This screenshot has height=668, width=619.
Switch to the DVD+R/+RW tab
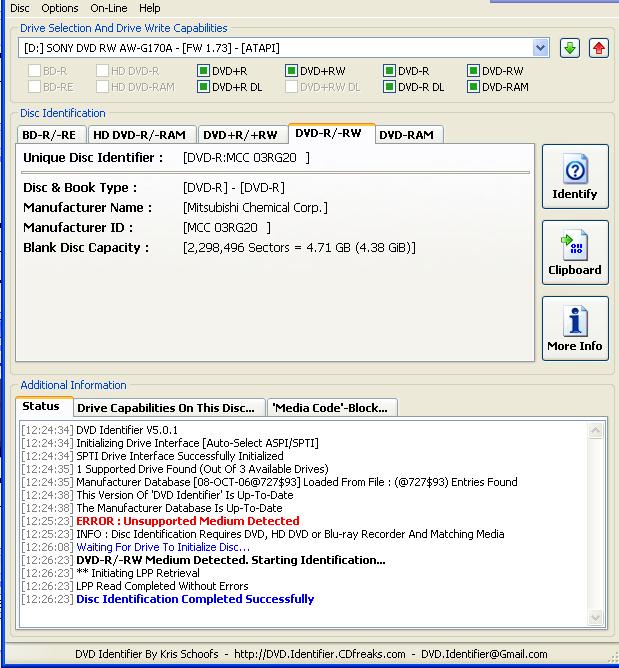(242, 135)
